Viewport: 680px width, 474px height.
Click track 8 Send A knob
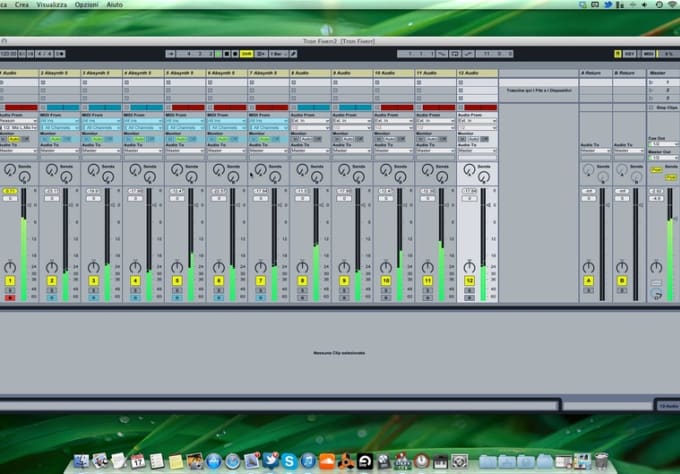(302, 170)
